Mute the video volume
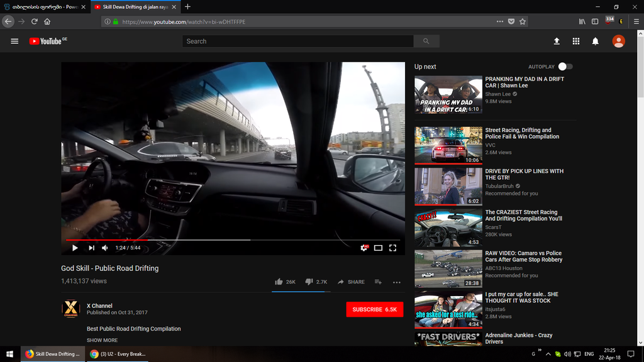 105,248
